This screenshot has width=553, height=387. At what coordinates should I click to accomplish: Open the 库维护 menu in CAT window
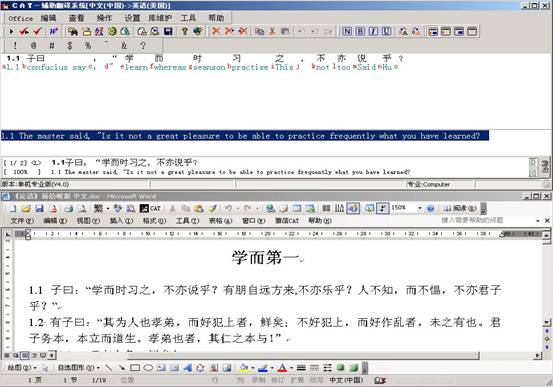coord(160,18)
